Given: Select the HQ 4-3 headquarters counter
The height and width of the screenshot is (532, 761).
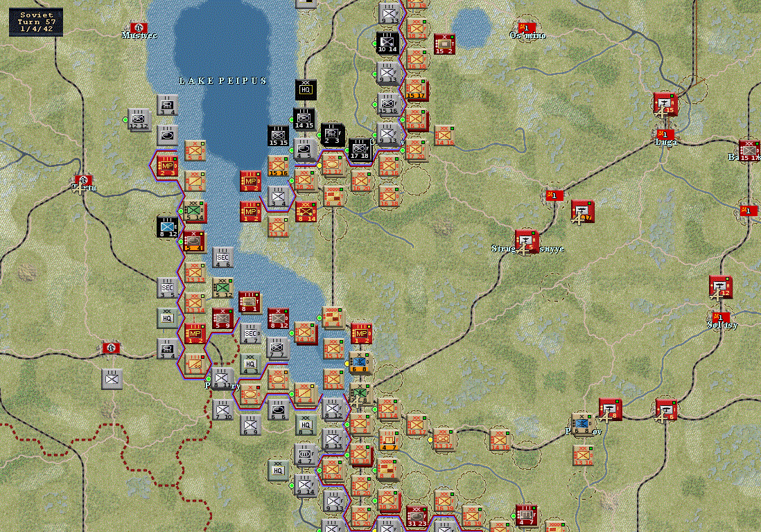Looking at the screenshot, I should point(250,364).
